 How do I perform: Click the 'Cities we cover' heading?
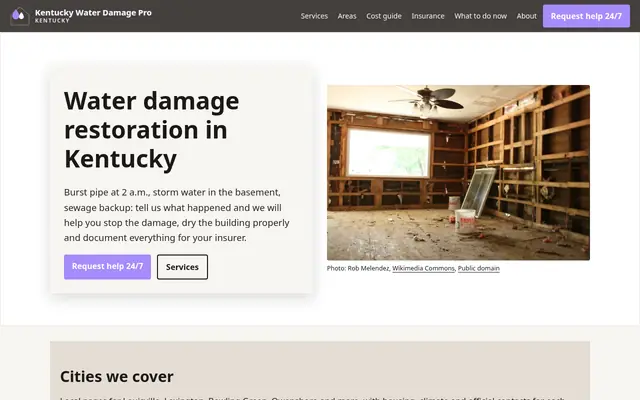point(117,376)
